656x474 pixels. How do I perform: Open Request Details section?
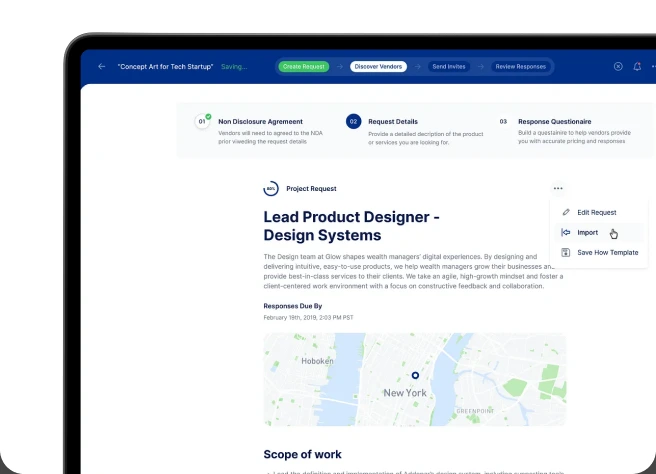[393, 121]
